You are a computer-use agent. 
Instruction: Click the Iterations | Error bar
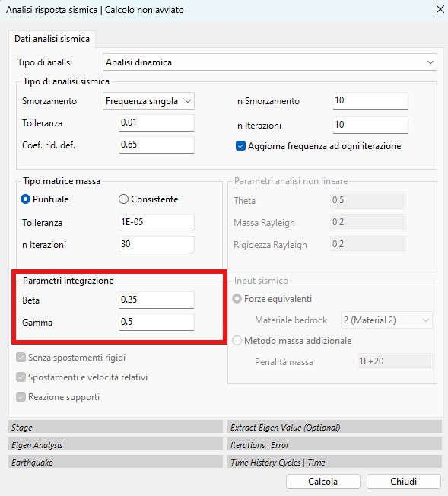(x=335, y=445)
